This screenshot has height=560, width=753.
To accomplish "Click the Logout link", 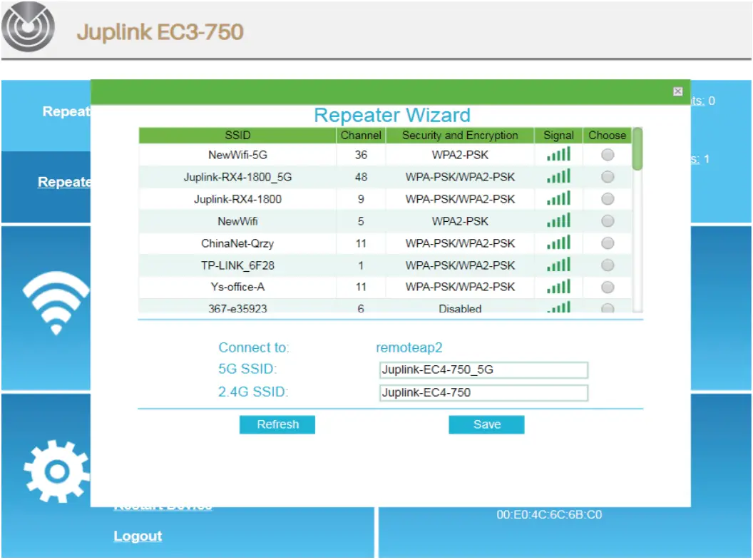I will tap(138, 536).
